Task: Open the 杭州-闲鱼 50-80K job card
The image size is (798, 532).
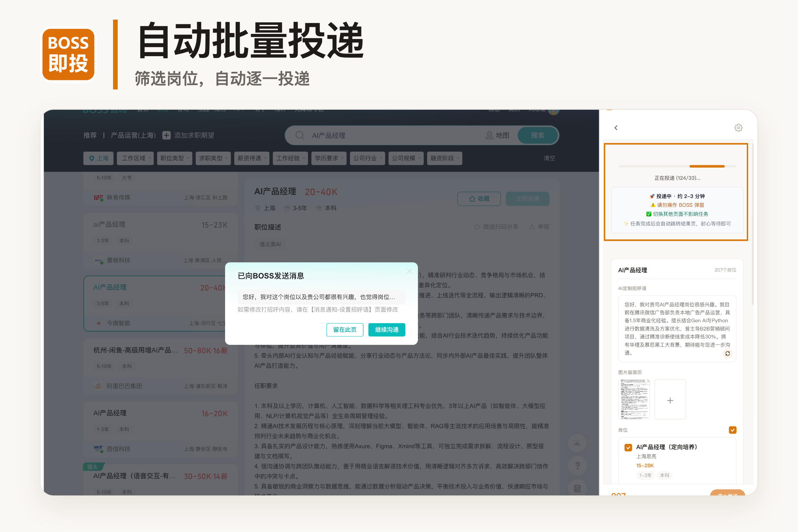Action: (x=160, y=366)
